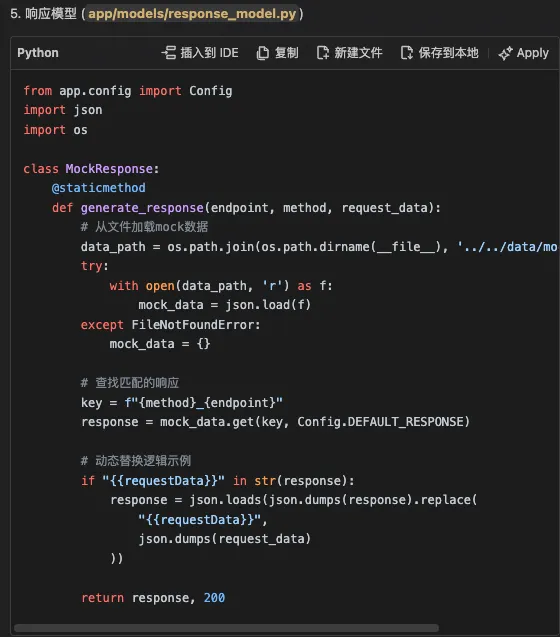Click the 'import os' line
The height and width of the screenshot is (637, 560).
pyautogui.click(x=55, y=130)
